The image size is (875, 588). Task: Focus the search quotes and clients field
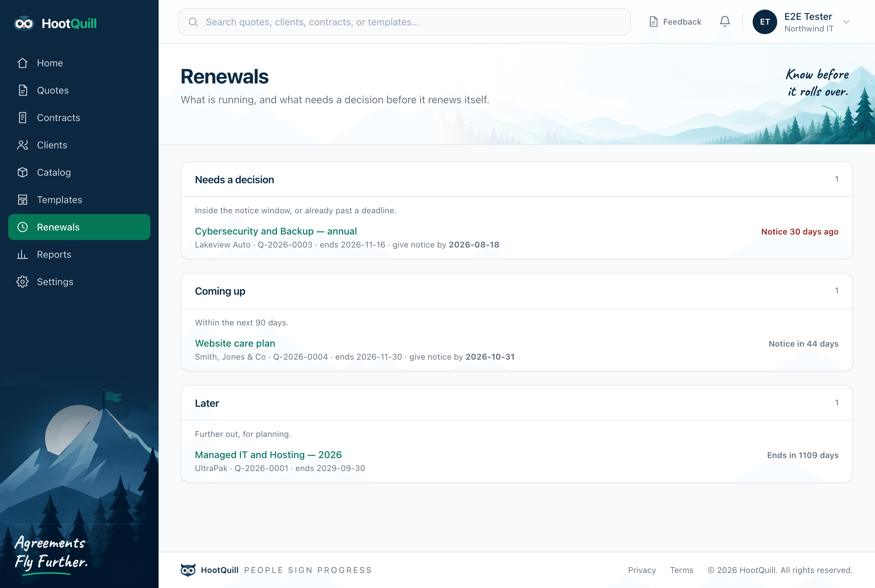point(404,22)
